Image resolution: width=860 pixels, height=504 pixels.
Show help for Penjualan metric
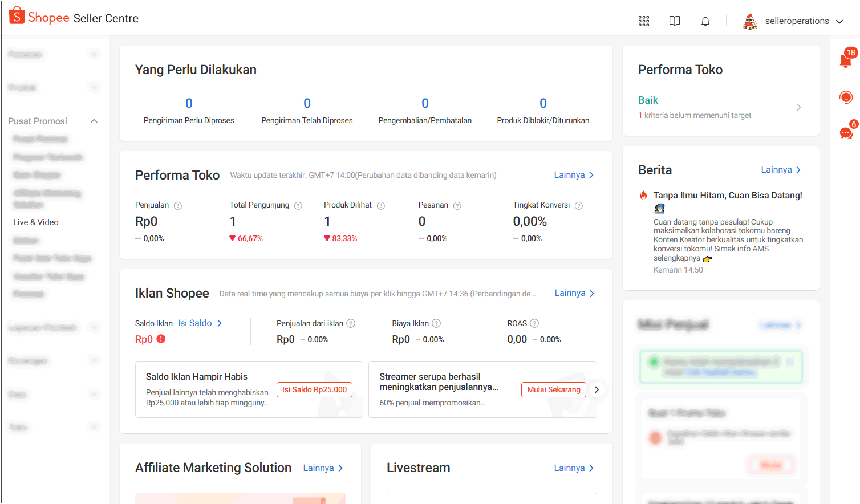point(178,206)
